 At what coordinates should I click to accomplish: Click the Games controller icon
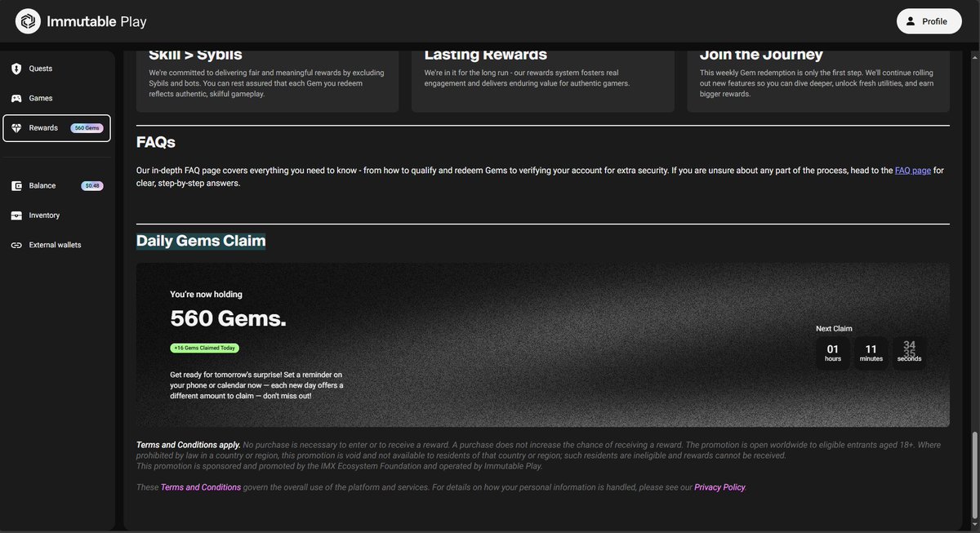click(x=16, y=98)
